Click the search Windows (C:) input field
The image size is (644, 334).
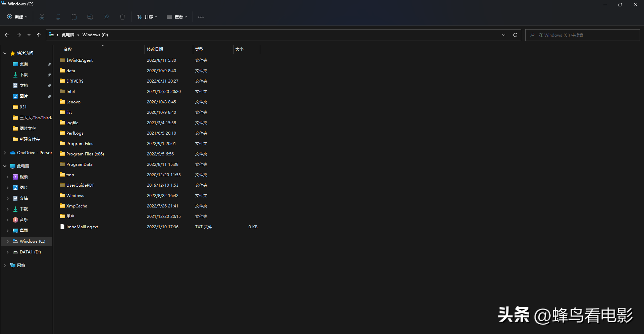(583, 35)
